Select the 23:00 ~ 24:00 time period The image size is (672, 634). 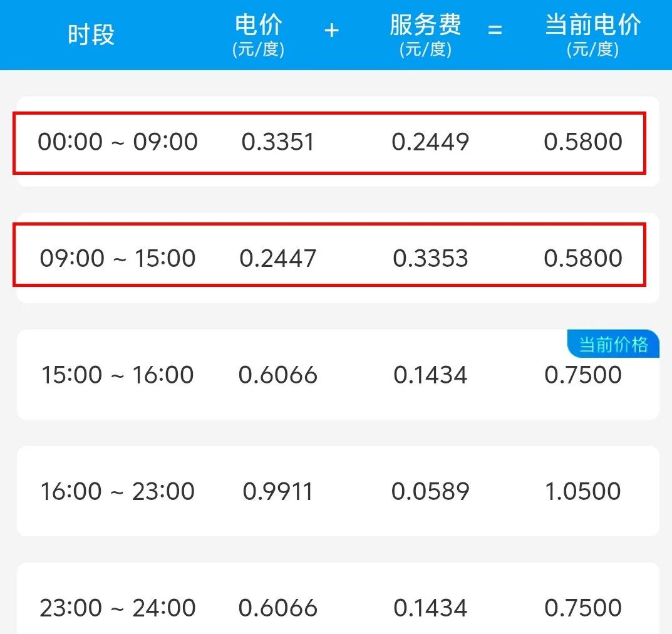point(118,608)
